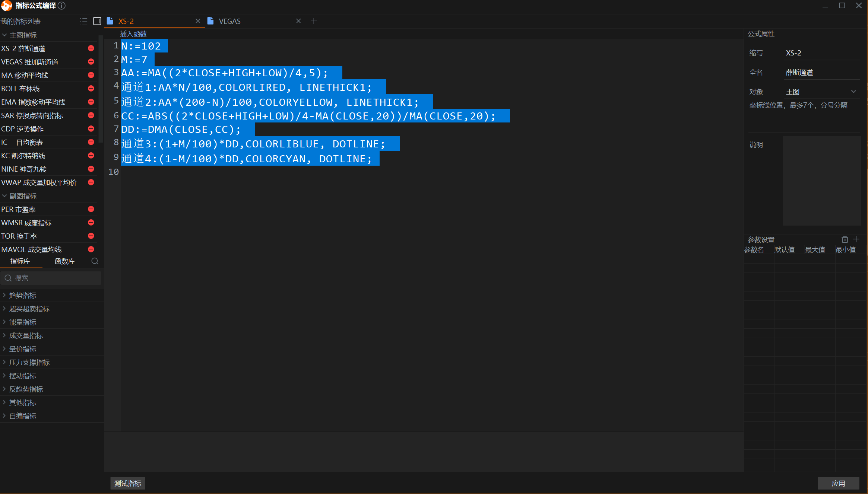Collapse the 主图指标 group
The image size is (868, 494).
pos(4,35)
